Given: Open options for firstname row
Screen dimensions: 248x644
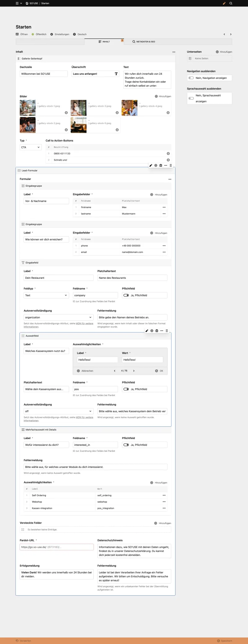Looking at the screenshot, I should point(164,207).
